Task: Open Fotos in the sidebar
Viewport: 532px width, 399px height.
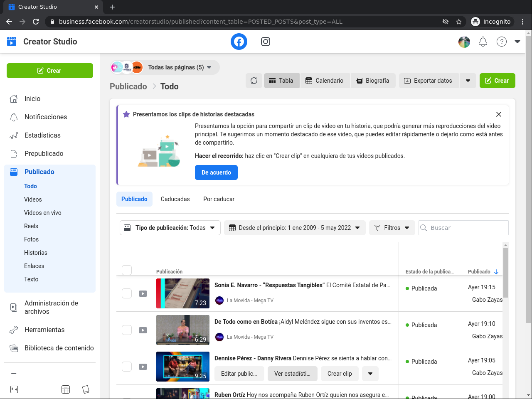Action: click(x=32, y=239)
